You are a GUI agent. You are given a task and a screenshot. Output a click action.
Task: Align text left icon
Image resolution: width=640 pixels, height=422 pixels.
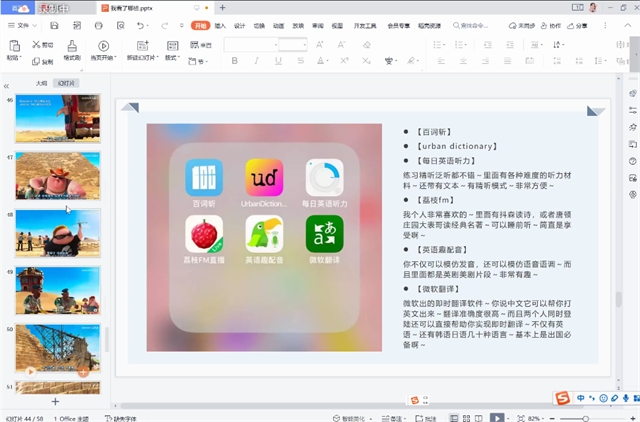(x=441, y=61)
